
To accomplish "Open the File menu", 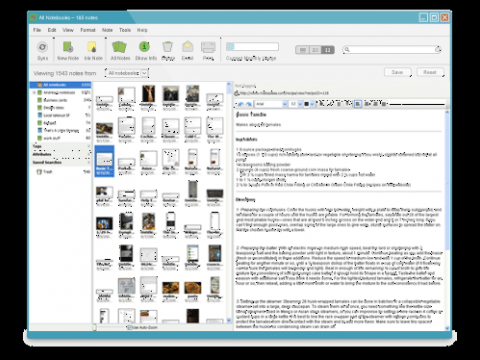I will click(x=37, y=30).
